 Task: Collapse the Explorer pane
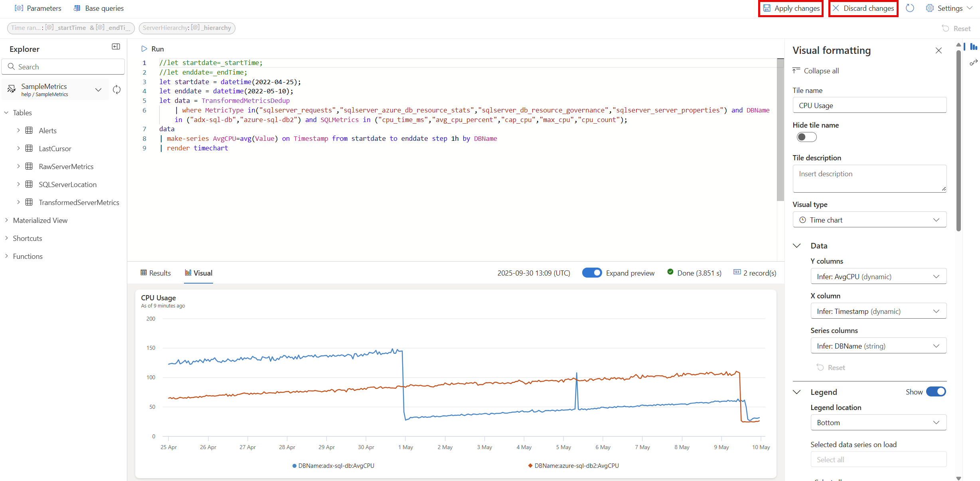[x=116, y=47]
